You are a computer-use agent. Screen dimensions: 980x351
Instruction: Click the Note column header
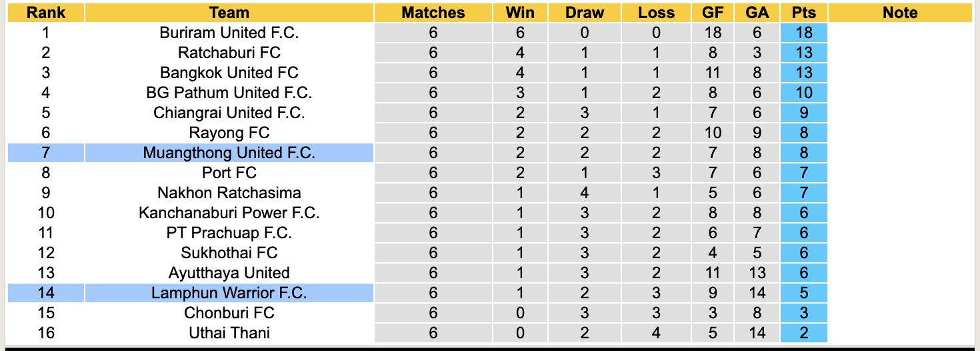899,13
